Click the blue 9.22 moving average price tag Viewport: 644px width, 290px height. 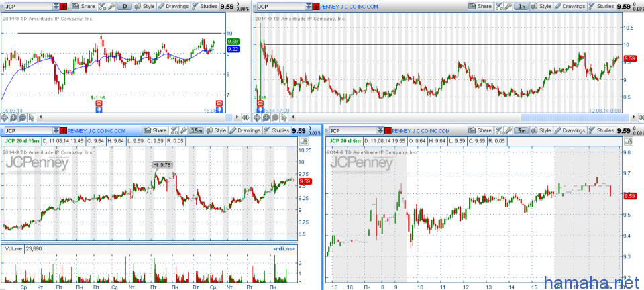(233, 49)
